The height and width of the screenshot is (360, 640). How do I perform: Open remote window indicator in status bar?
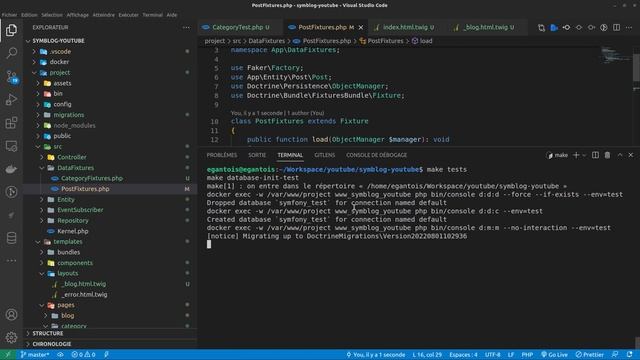tap(7, 355)
